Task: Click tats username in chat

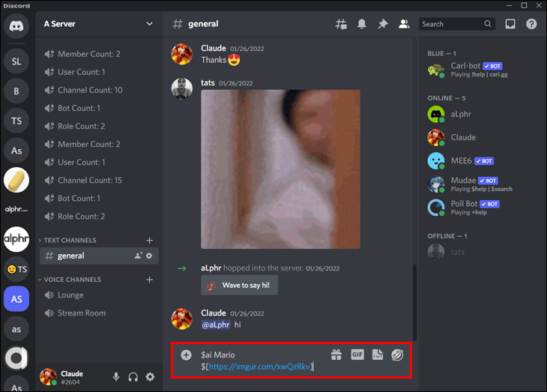Action: click(208, 82)
